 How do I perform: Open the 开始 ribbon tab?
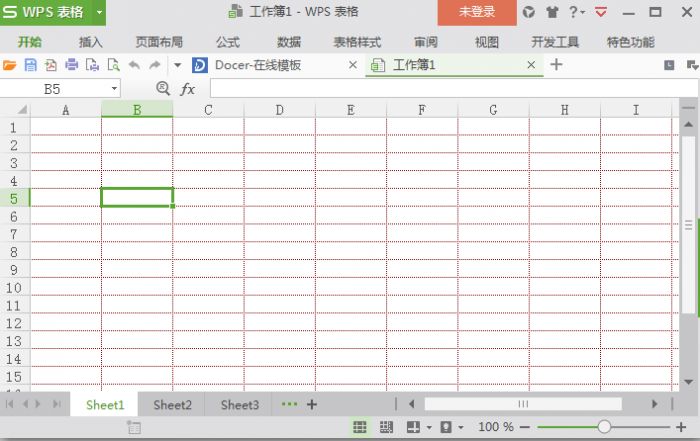(x=30, y=42)
